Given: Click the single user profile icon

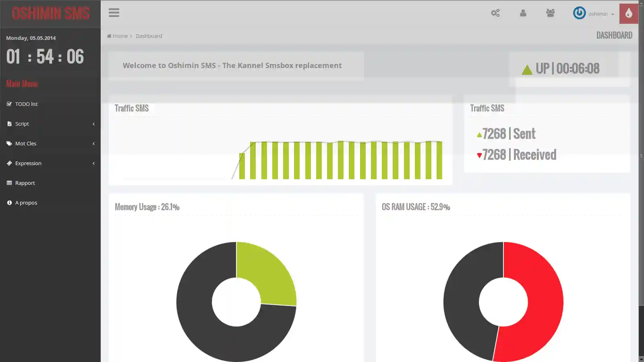Looking at the screenshot, I should [x=523, y=13].
